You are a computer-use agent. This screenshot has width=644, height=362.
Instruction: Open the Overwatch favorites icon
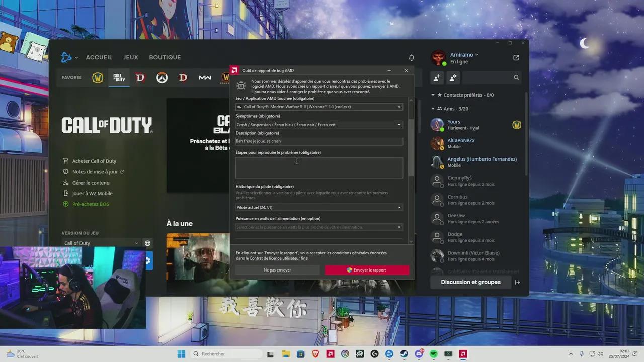(162, 78)
